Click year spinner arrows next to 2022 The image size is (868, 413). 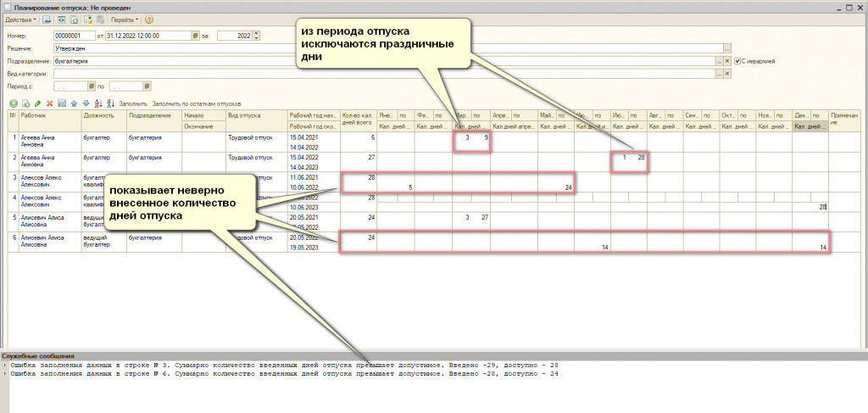tap(257, 36)
